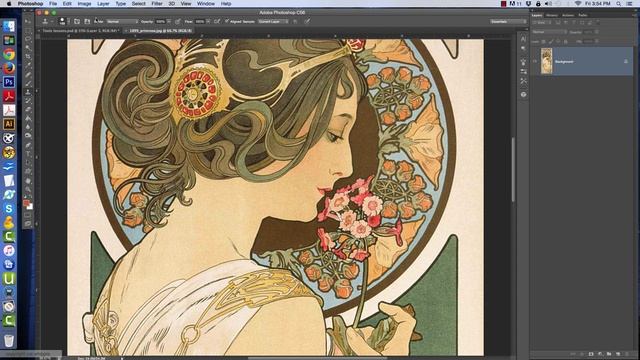Click the layer Fill field

(x=588, y=42)
